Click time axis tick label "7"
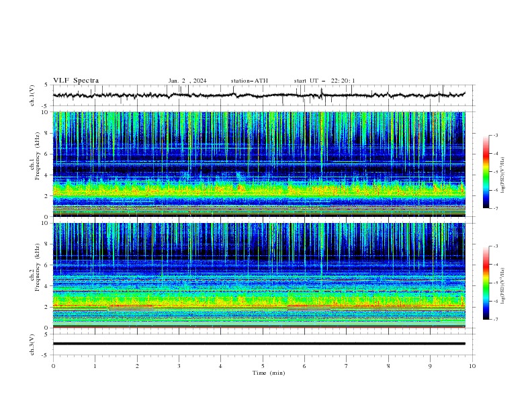The image size is (532, 411). 347,366
